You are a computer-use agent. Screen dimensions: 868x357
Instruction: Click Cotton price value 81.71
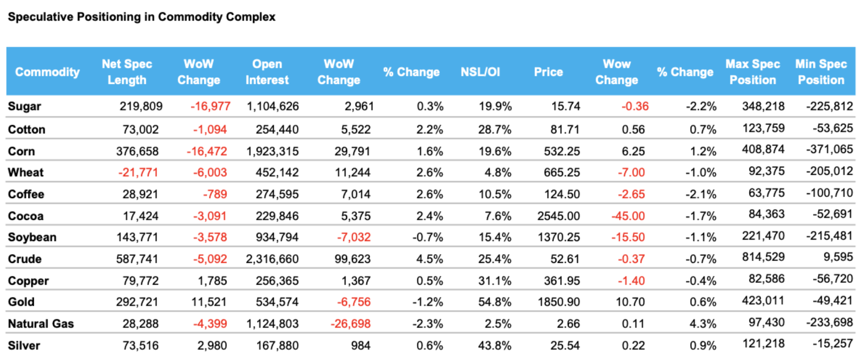point(565,129)
